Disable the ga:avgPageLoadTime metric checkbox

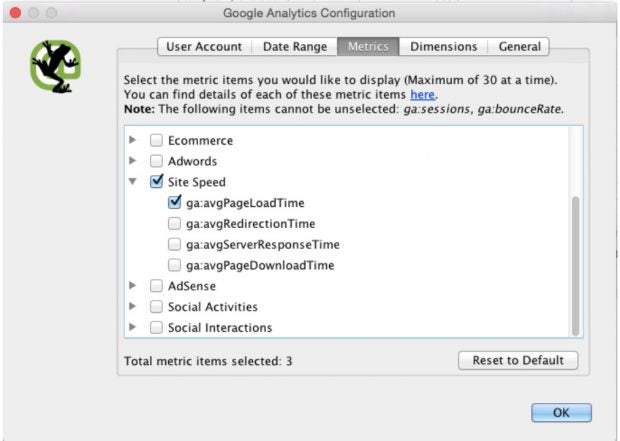point(174,202)
